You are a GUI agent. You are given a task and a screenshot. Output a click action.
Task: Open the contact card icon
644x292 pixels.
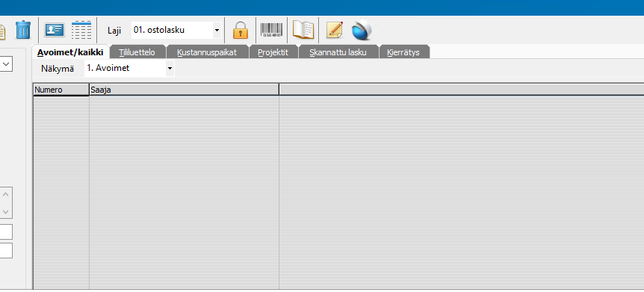coord(55,30)
